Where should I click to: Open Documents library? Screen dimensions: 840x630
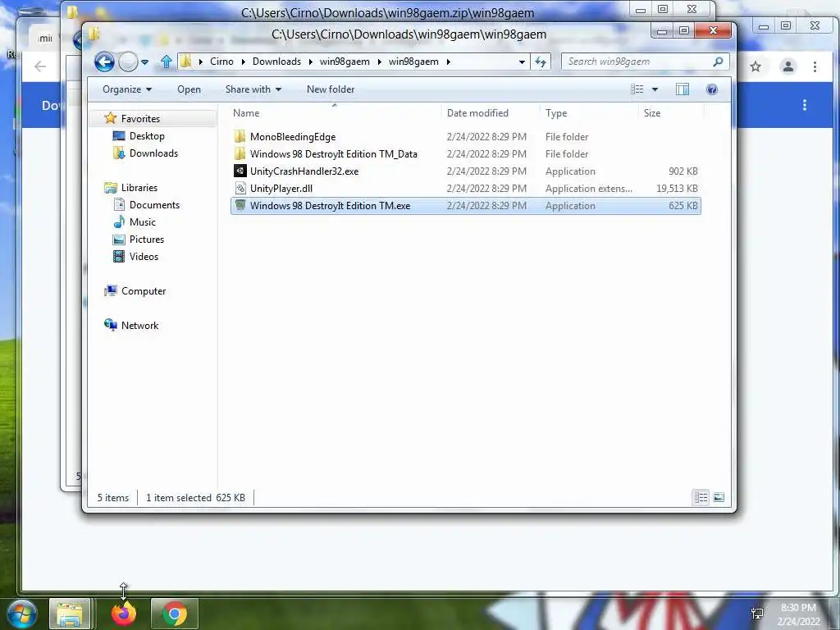point(154,204)
